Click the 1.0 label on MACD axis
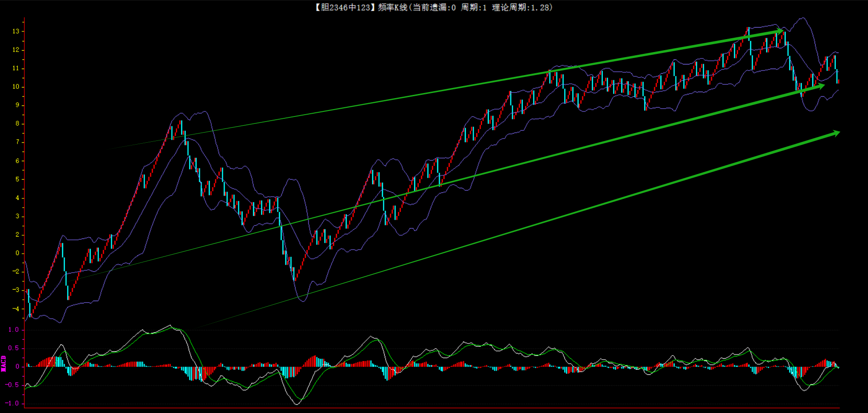The image size is (868, 413). coord(13,330)
